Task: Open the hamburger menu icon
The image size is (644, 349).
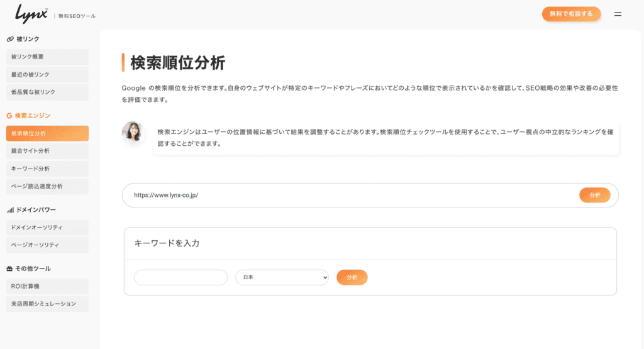Action: (618, 14)
